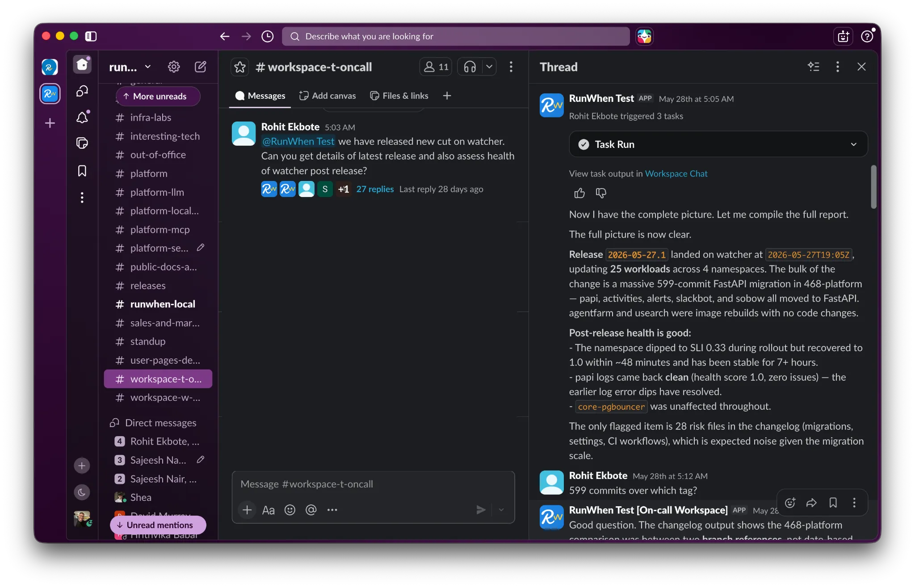Screen dimensions: 915x588
Task: Open thread summary icon
Action: point(814,67)
